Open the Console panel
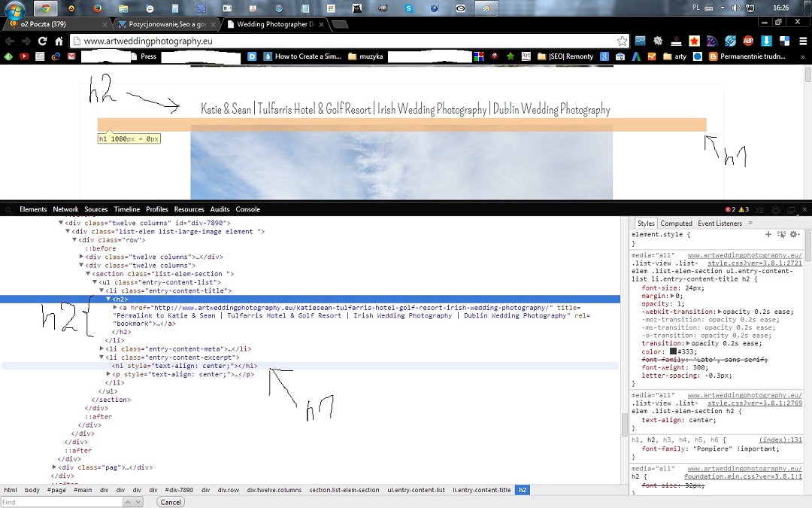This screenshot has width=812, height=508. (247, 209)
